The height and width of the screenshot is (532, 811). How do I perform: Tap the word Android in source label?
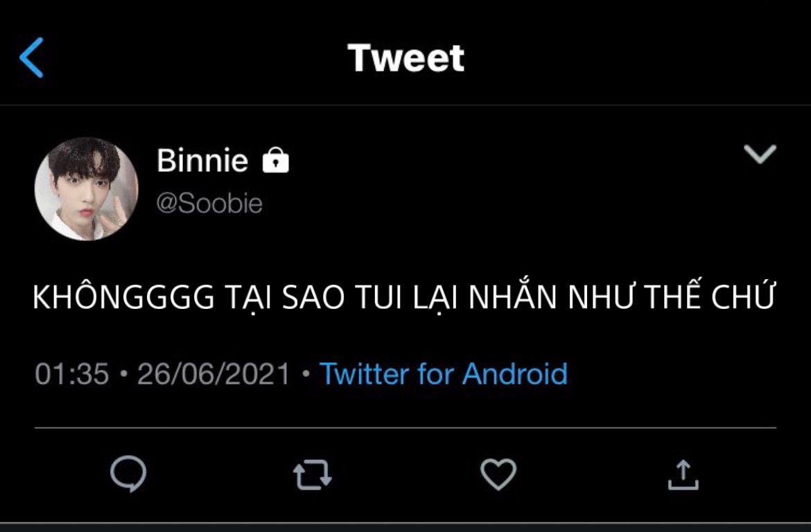[515, 374]
